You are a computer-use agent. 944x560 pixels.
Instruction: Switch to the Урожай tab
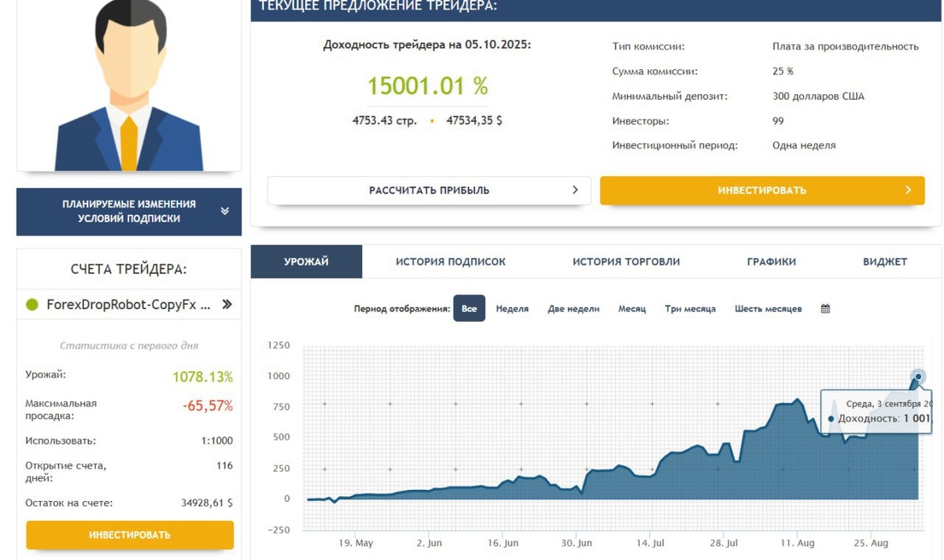pyautogui.click(x=307, y=262)
